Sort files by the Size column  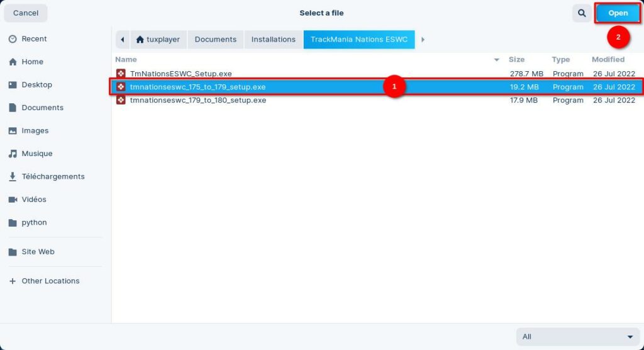pyautogui.click(x=516, y=60)
